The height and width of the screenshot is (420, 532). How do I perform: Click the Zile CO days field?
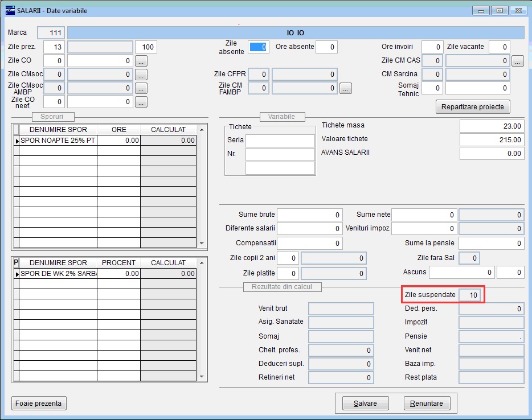click(54, 61)
